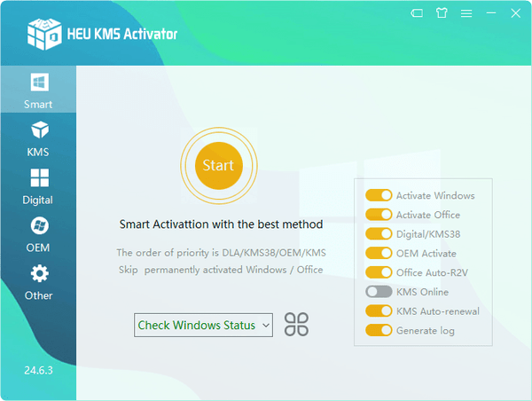Click the arrow of the status combo box
Image resolution: width=532 pixels, height=401 pixels.
pyautogui.click(x=266, y=326)
